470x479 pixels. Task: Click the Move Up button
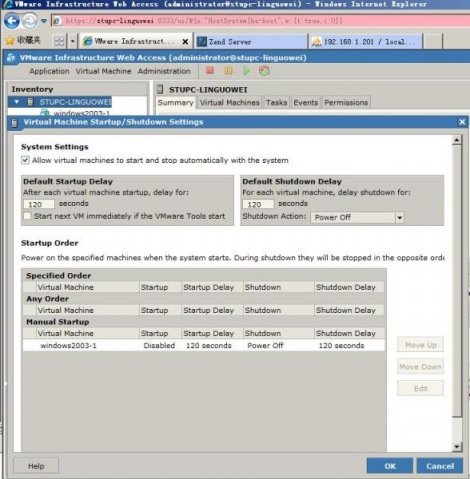click(x=420, y=345)
